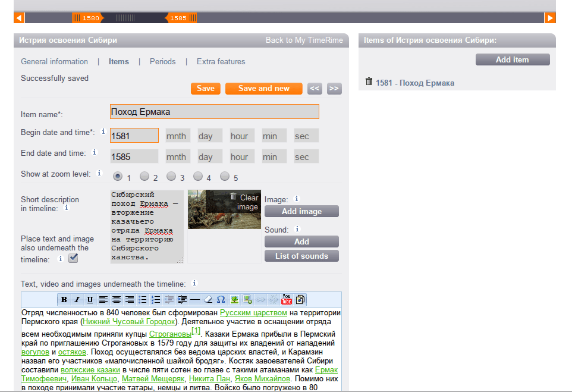Screen dimensions: 572x392
Task: Select zoom level 5 radio button
Action: pos(225,176)
